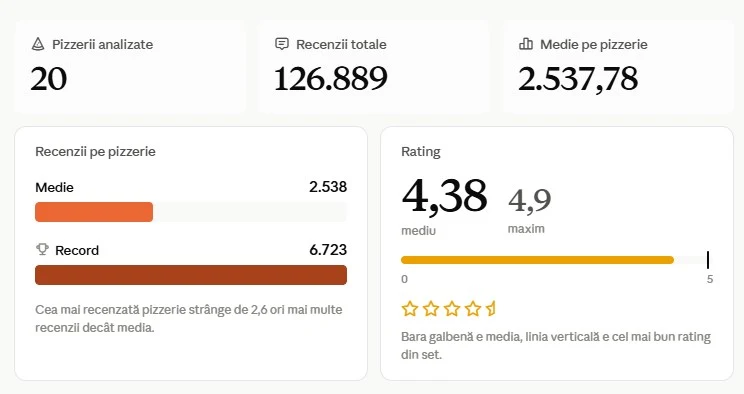This screenshot has height=394, width=744.
Task: Click the vertical maximum rating marker line
Action: coord(707,260)
